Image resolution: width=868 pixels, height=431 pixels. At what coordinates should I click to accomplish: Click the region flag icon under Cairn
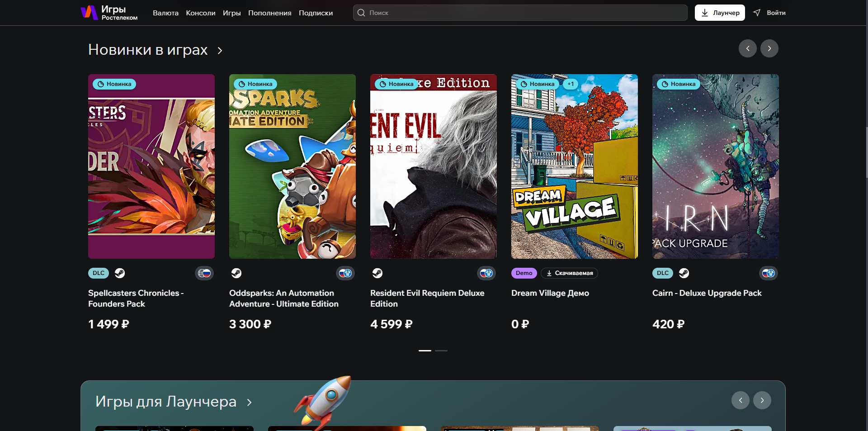tap(768, 273)
